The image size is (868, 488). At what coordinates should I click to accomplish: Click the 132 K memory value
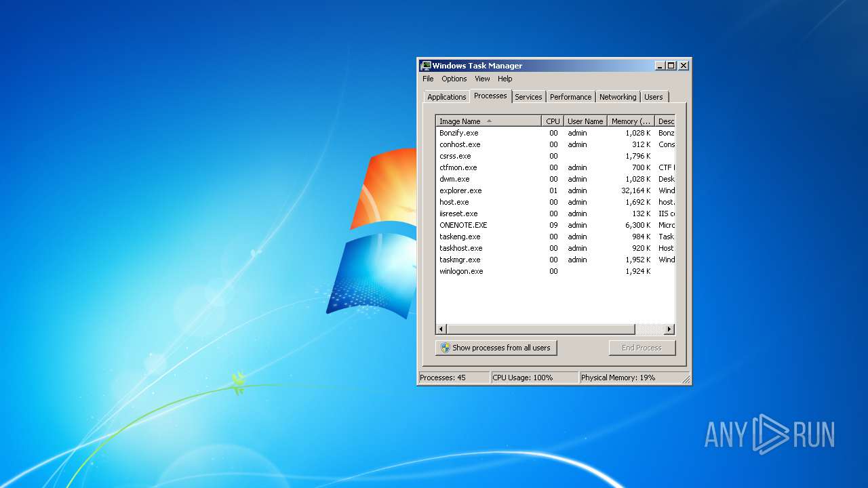[x=642, y=213]
